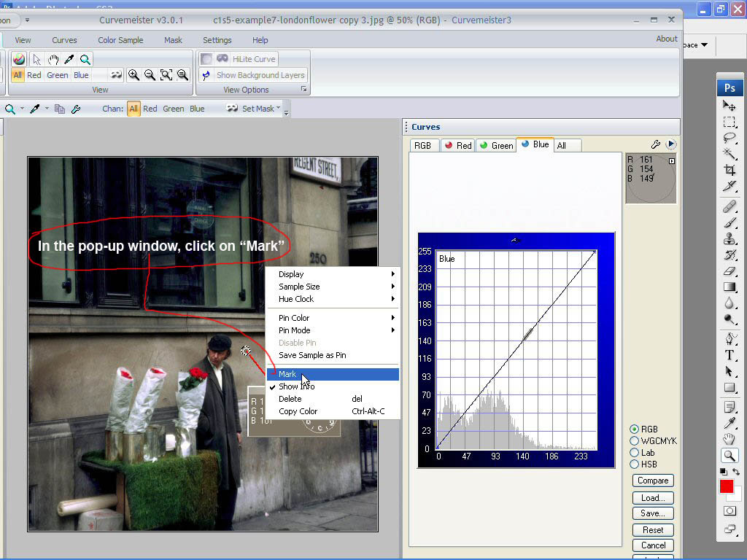
Task: Select Photoshop's Crop tool
Action: point(729,170)
